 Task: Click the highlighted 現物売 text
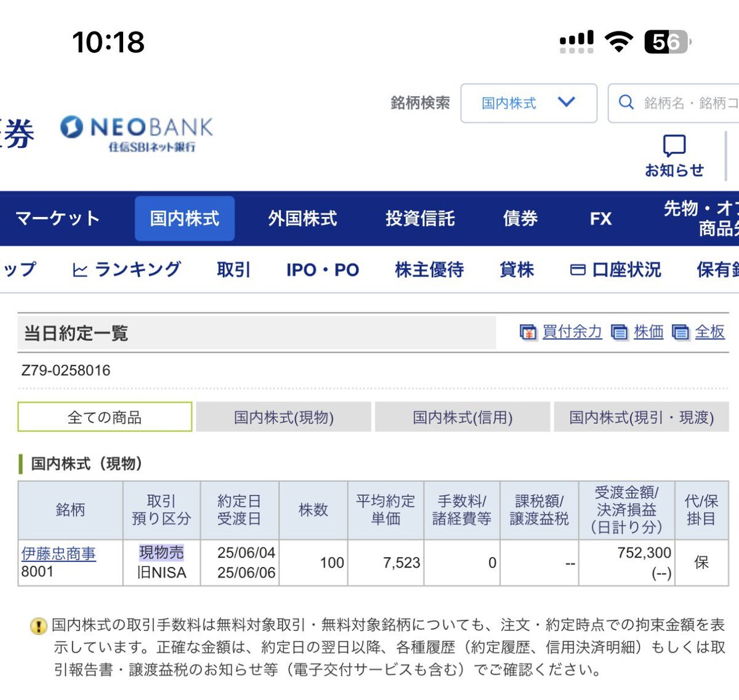click(x=161, y=552)
